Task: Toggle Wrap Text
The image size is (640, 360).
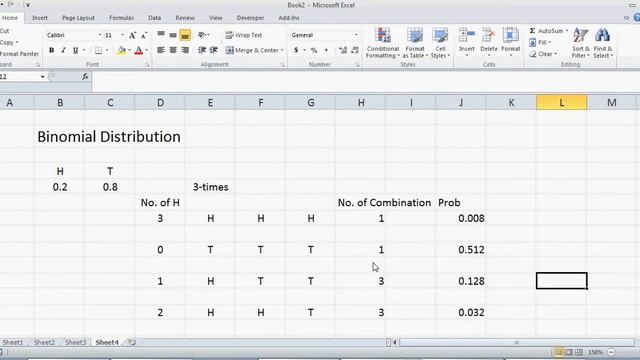Action: coord(244,35)
